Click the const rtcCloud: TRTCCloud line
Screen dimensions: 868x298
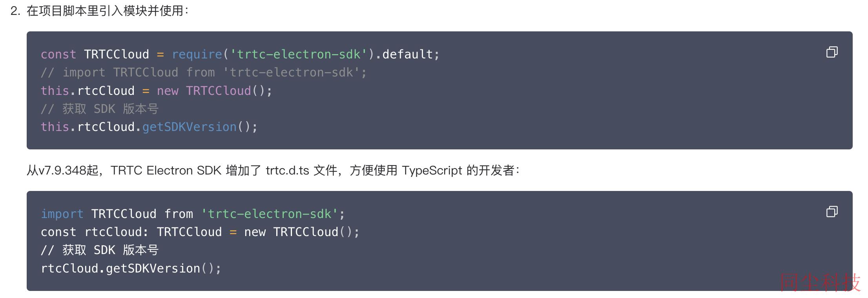200,232
